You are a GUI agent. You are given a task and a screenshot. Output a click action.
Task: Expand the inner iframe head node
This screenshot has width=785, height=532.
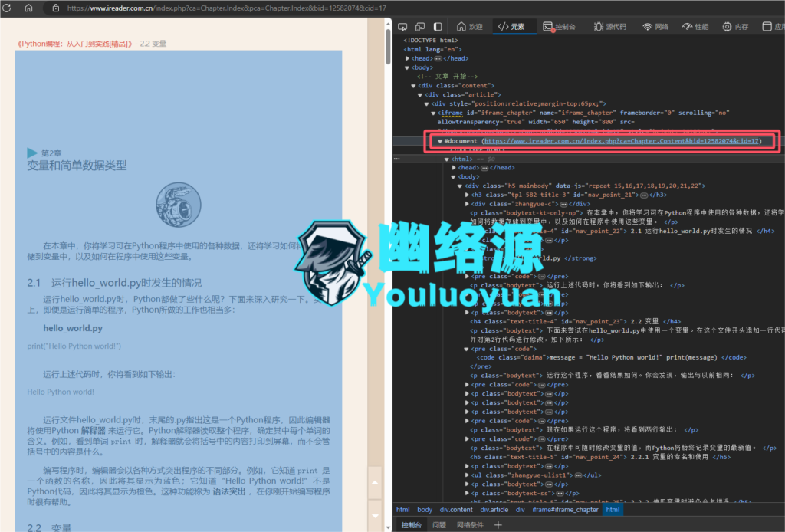[x=454, y=168]
